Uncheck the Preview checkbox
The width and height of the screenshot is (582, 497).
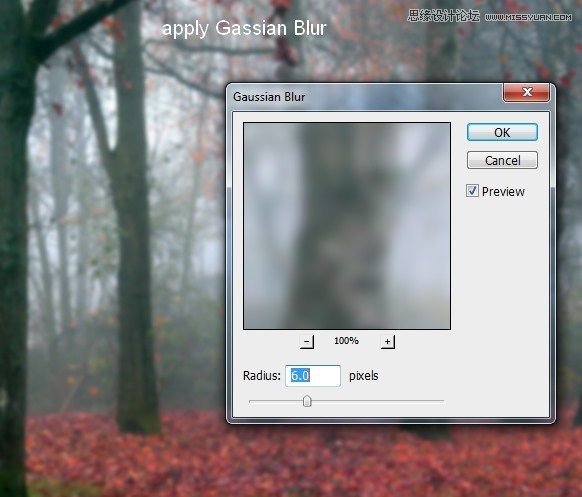pos(472,191)
